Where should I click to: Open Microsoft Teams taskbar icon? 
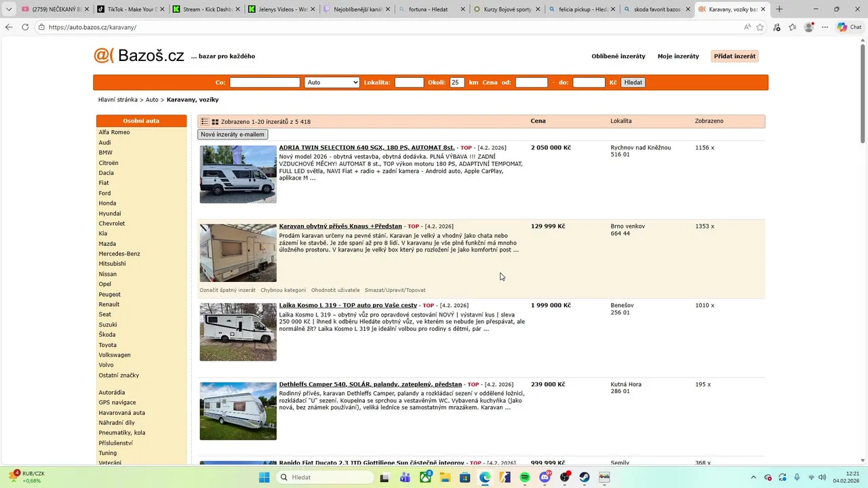(406, 477)
